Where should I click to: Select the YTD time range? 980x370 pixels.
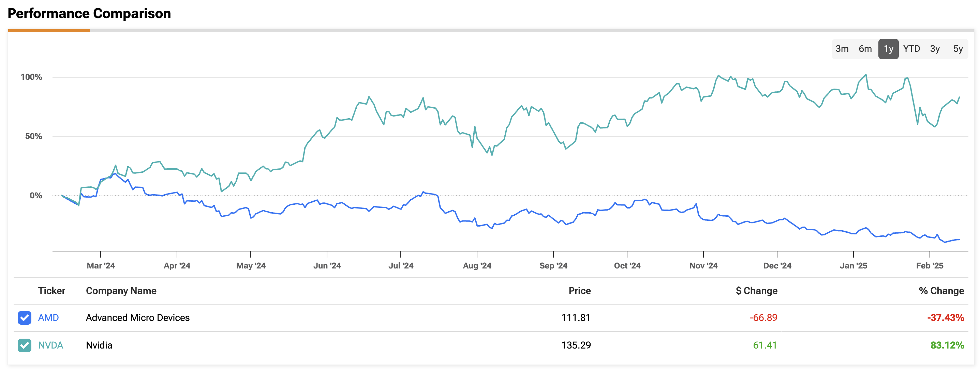pyautogui.click(x=911, y=49)
